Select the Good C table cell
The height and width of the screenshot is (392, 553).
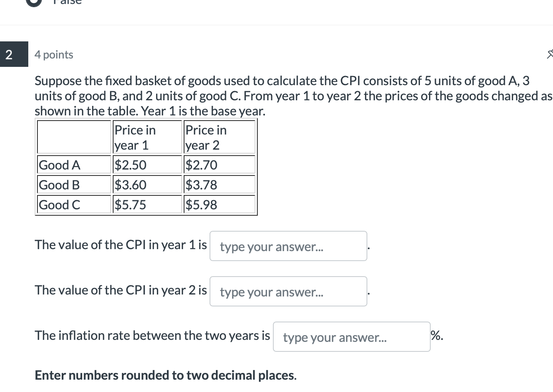[60, 204]
